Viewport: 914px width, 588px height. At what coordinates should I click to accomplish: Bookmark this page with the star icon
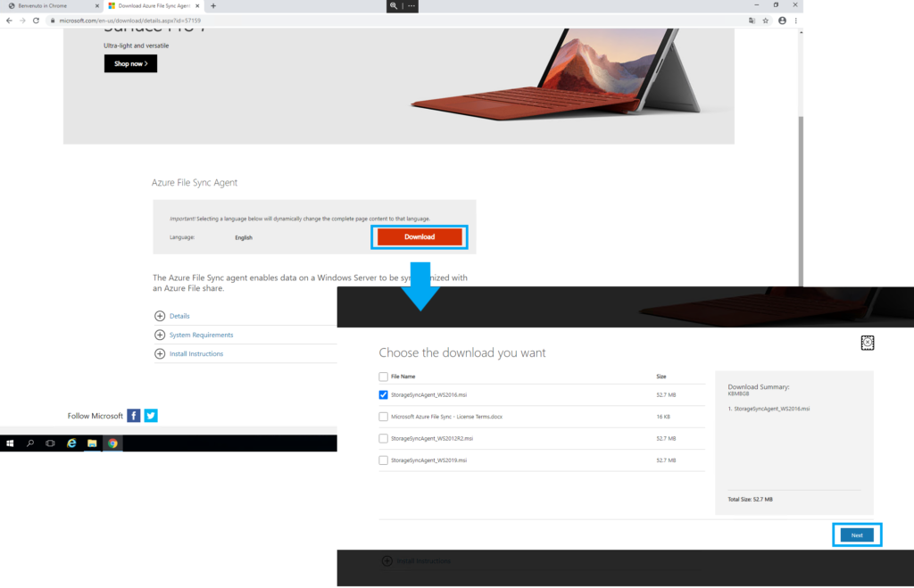(x=766, y=21)
